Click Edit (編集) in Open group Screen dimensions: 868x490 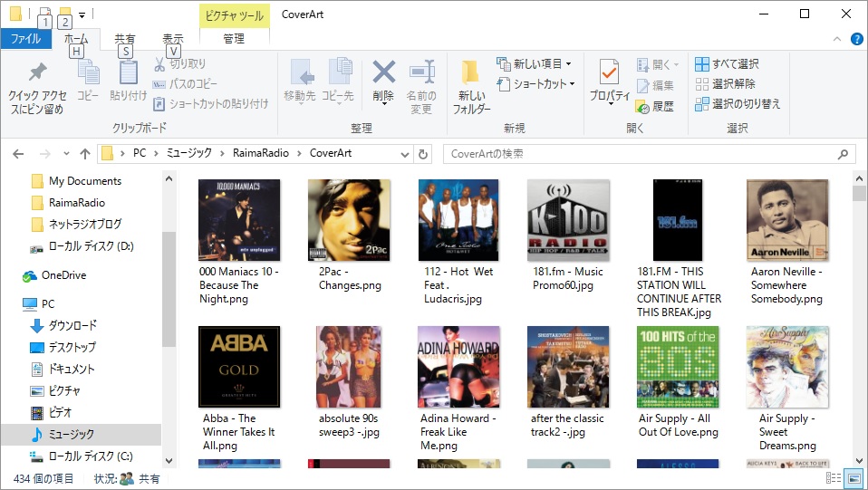point(655,86)
